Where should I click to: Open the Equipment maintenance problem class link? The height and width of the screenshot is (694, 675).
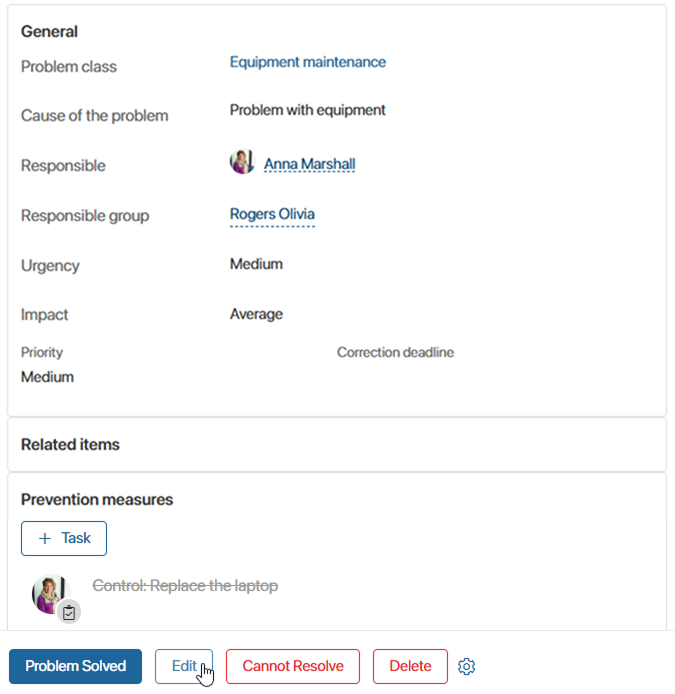click(308, 62)
